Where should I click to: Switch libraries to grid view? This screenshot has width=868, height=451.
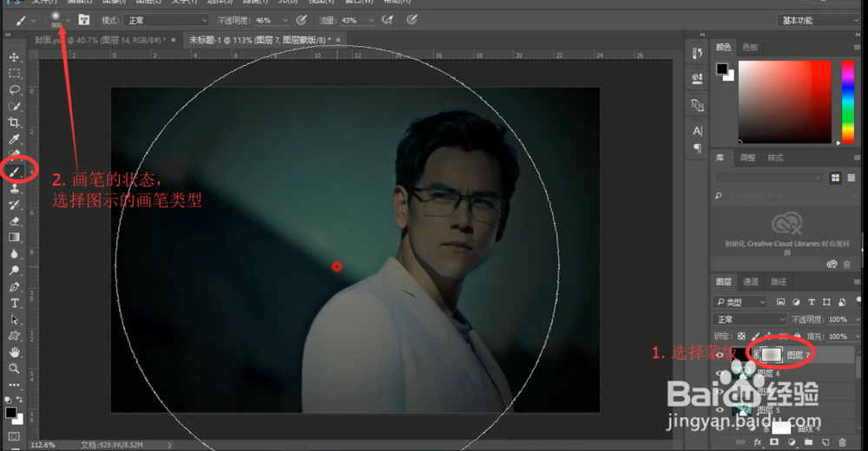point(835,178)
